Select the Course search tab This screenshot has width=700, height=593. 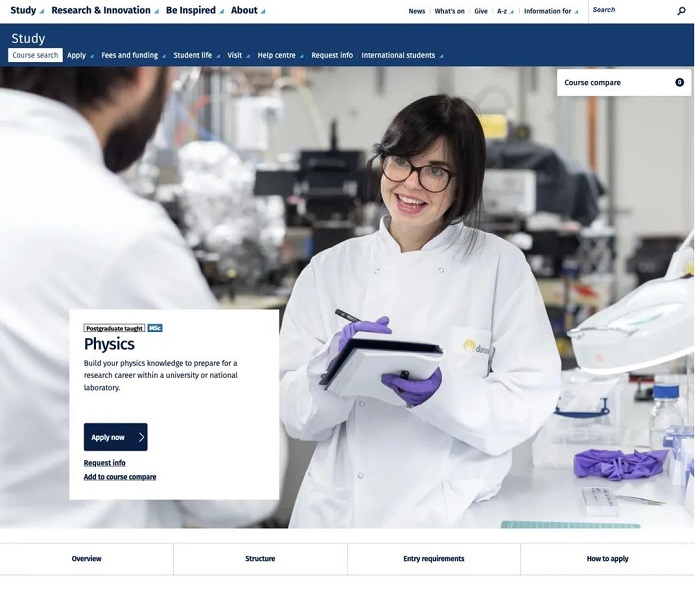coord(35,56)
